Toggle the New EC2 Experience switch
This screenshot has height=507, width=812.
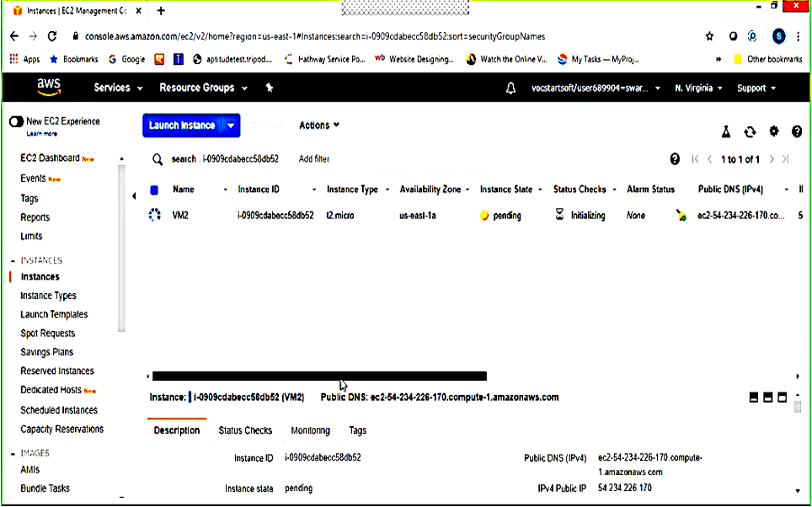[16, 122]
